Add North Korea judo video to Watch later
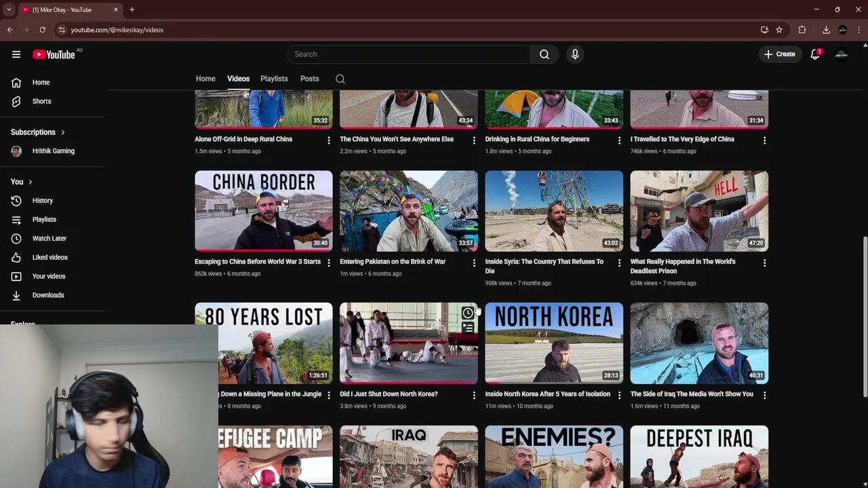The width and height of the screenshot is (868, 488). (468, 313)
